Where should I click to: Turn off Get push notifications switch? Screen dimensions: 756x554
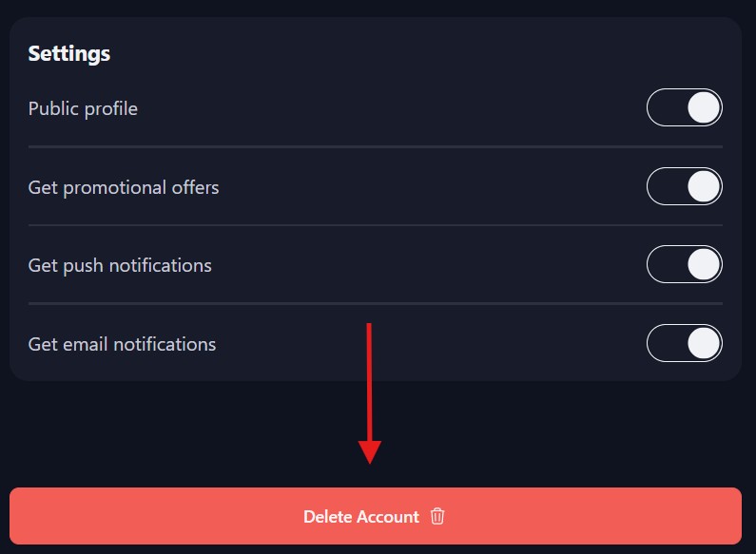click(685, 265)
